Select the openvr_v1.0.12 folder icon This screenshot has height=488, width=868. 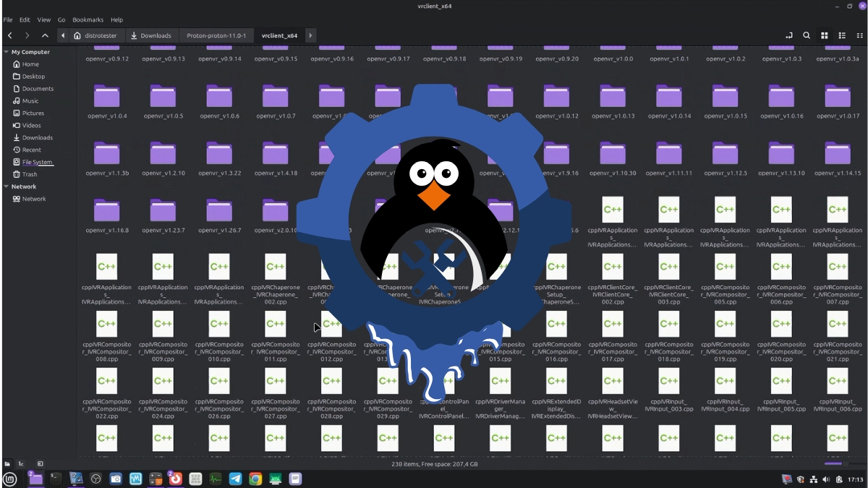point(556,96)
